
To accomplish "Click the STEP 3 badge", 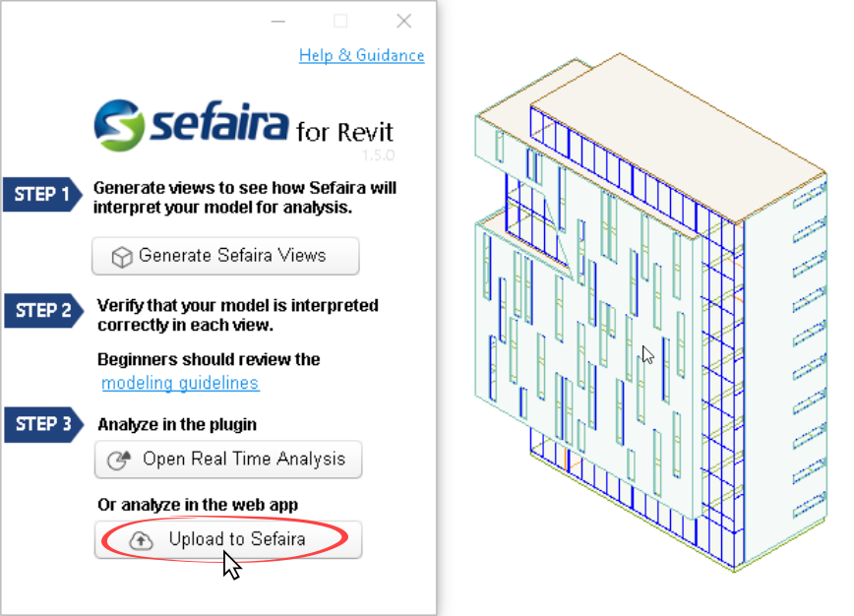I will 43,424.
